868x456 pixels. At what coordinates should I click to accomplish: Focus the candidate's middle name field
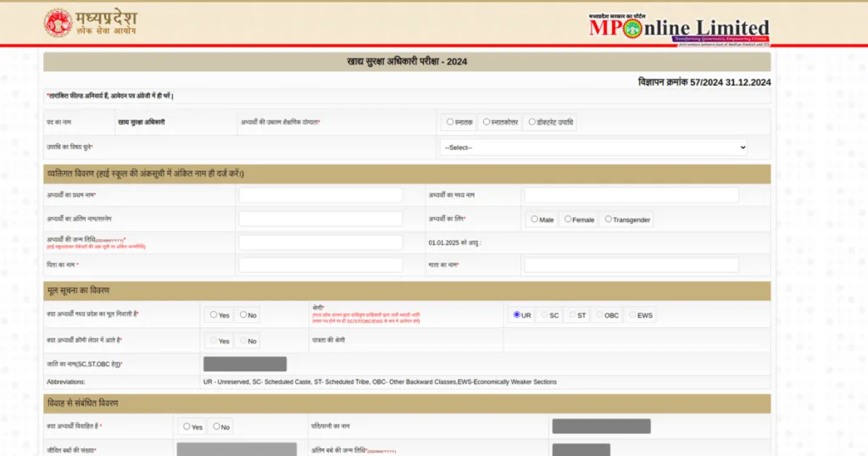[631, 195]
